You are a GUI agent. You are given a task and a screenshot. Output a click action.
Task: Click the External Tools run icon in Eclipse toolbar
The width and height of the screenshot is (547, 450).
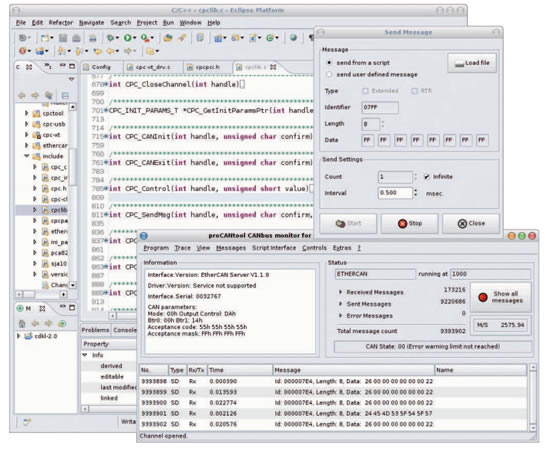(x=145, y=37)
